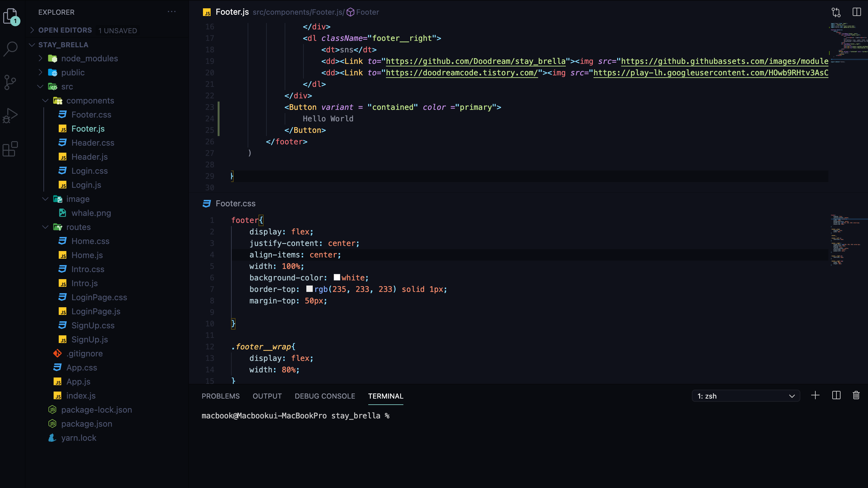Viewport: 868px width, 488px height.
Task: Open Explorer more actions ellipsis menu
Action: pyautogui.click(x=171, y=12)
